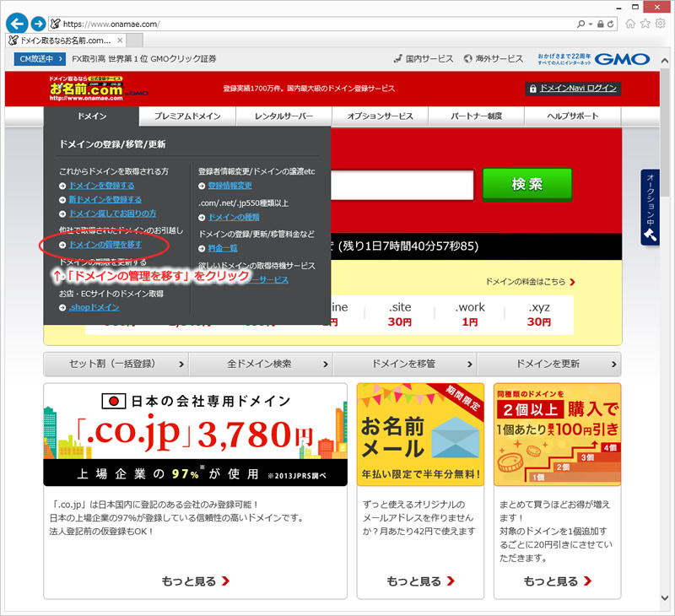This screenshot has height=616, width=675.
Task: Select the パートナー制度 navigation tab
Action: [477, 116]
